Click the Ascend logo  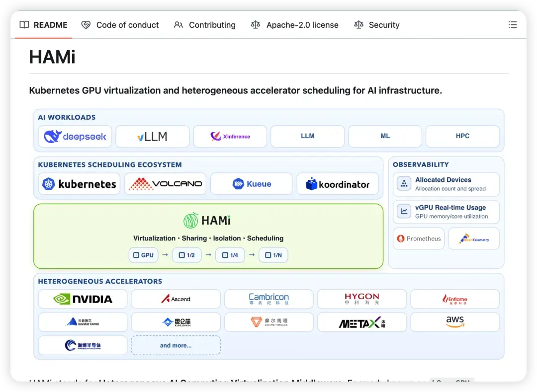176,299
